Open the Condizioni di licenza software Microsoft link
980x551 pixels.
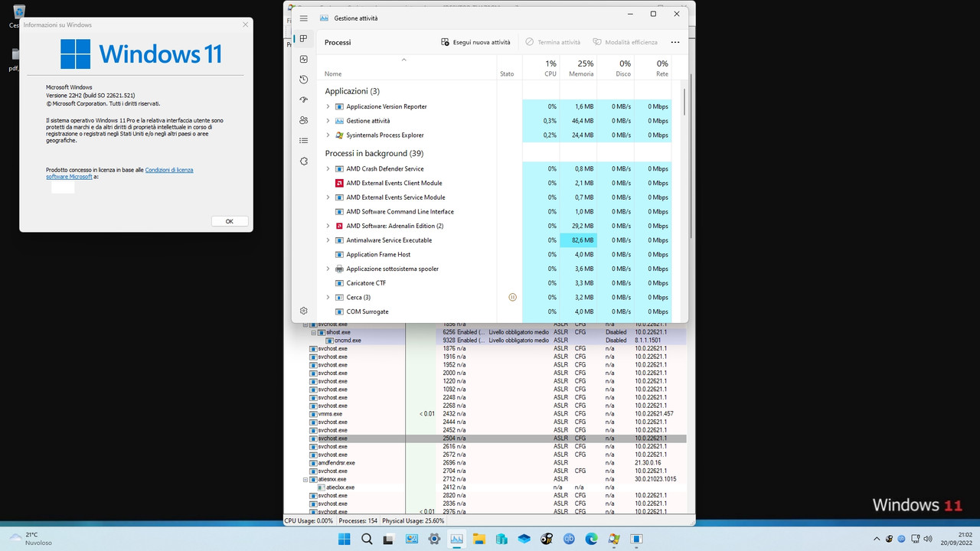click(x=119, y=173)
